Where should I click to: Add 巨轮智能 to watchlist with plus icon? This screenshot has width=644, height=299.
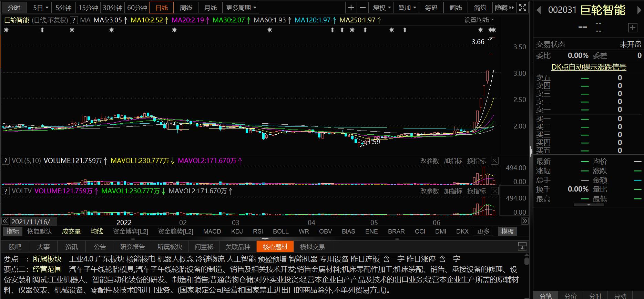pos(633,28)
